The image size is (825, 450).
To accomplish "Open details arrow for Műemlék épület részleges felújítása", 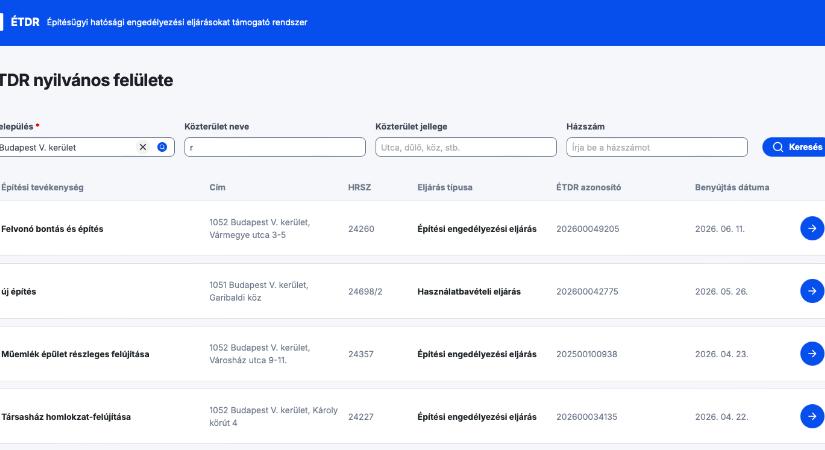I will (812, 354).
